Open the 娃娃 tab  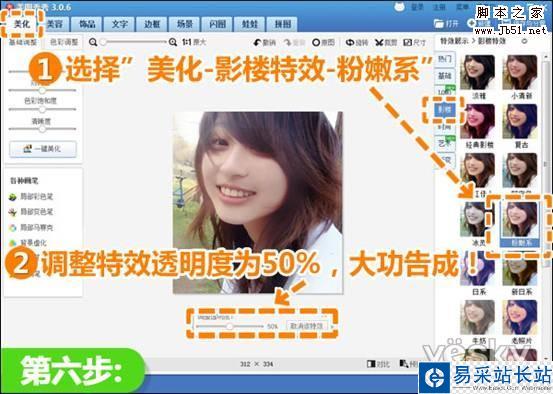[x=250, y=24]
